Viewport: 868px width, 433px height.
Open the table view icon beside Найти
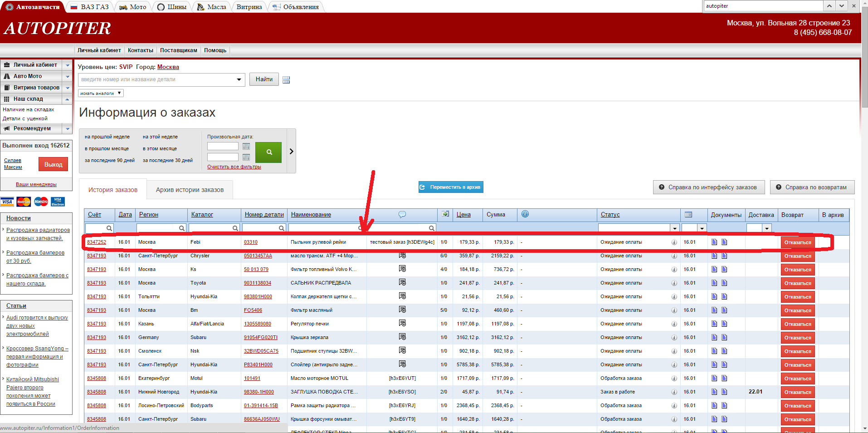[x=286, y=80]
